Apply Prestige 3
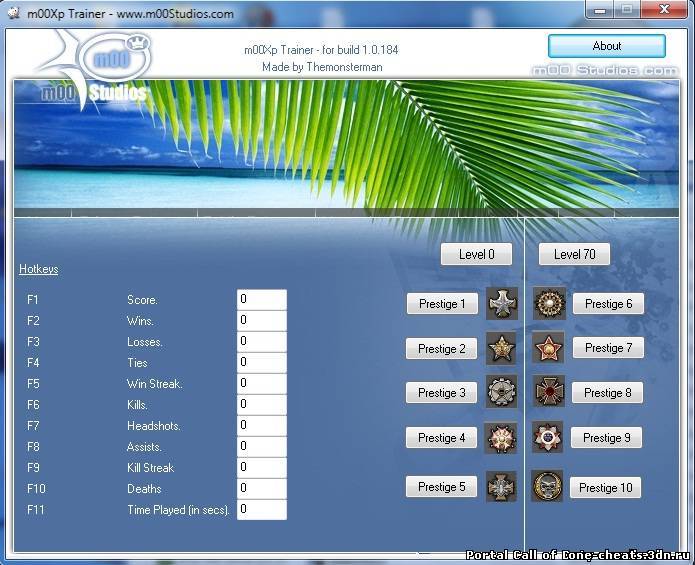The height and width of the screenshot is (565, 695). [x=441, y=393]
